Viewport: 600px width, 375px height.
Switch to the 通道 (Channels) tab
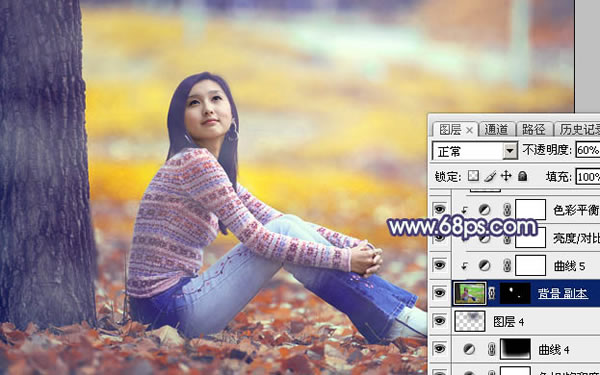(496, 130)
